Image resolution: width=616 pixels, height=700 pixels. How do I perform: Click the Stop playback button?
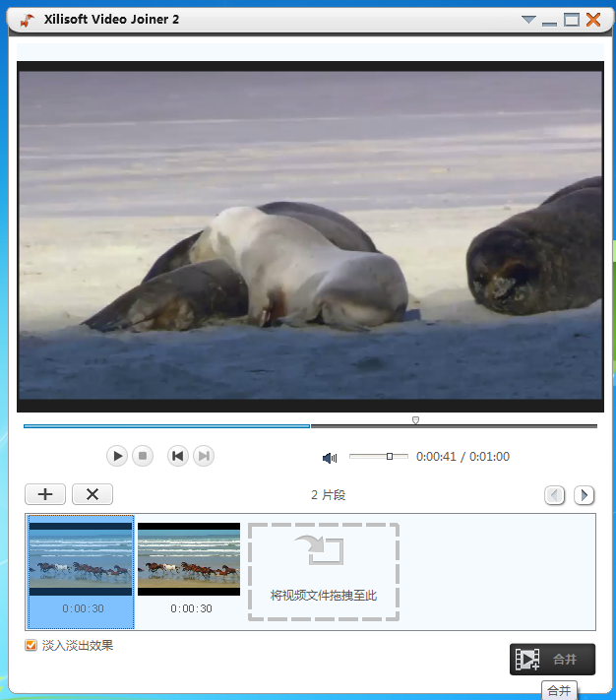(x=143, y=456)
